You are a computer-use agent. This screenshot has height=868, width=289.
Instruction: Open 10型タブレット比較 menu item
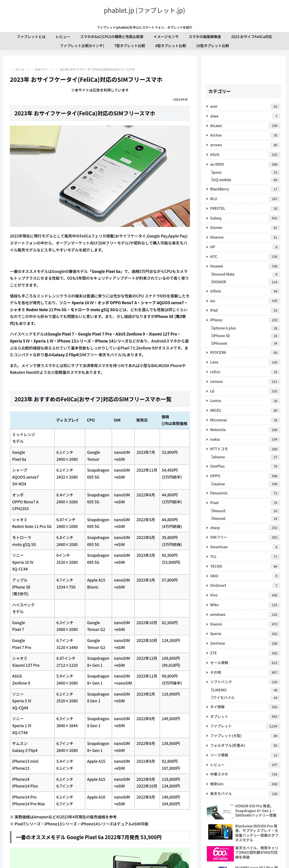(x=213, y=46)
